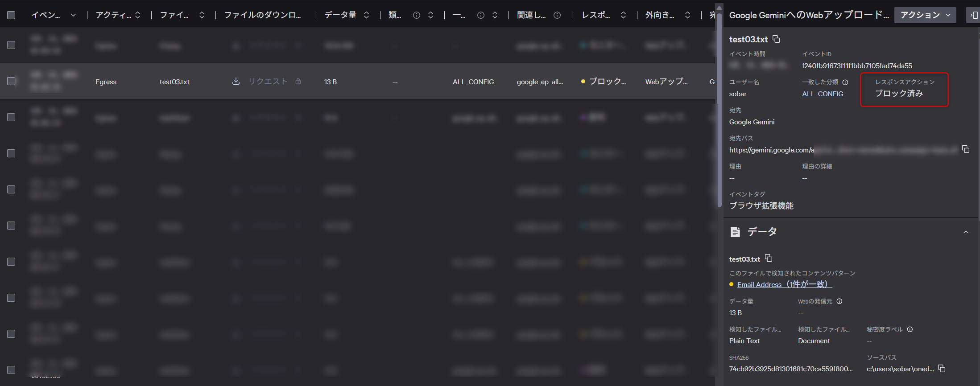980x386 pixels.
Task: Copy the gemini.google.com destination path
Action: [x=966, y=149]
